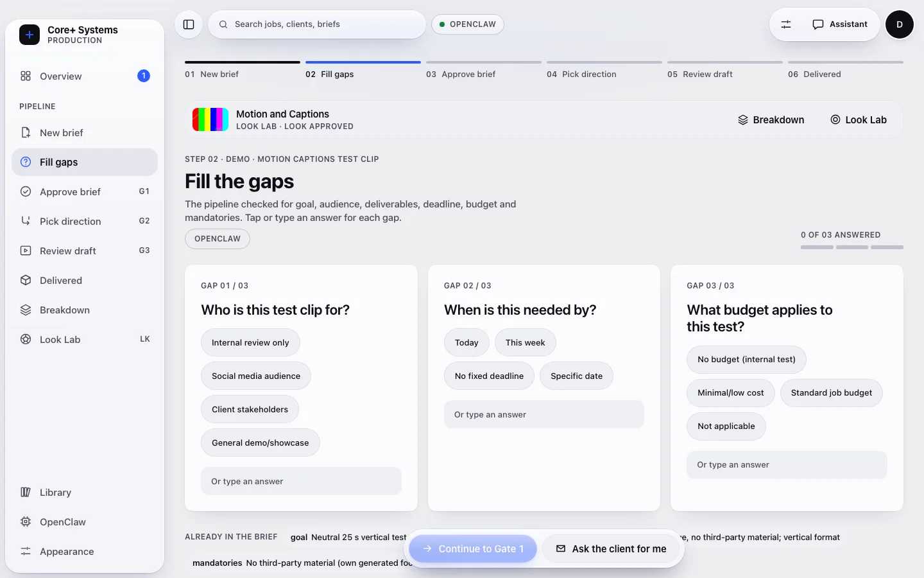The image size is (924, 578).
Task: Go to step 01 New brief
Action: pos(243,70)
